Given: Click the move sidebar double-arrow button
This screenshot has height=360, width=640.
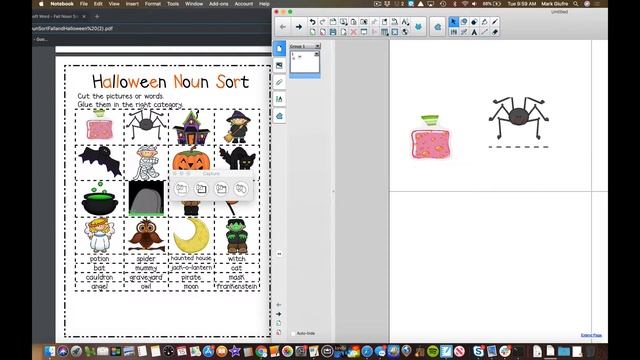Looking at the screenshot, I should point(279,254).
